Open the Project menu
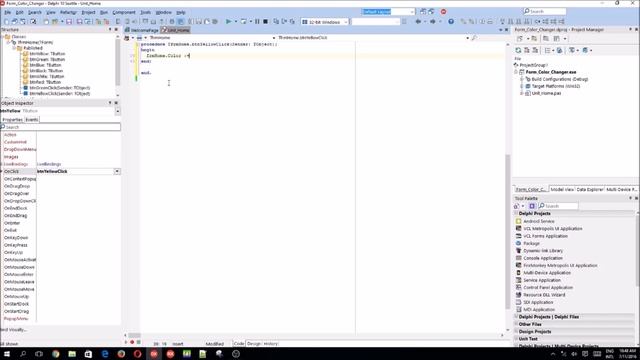Viewport: 640px width, 360px height. [x=88, y=12]
